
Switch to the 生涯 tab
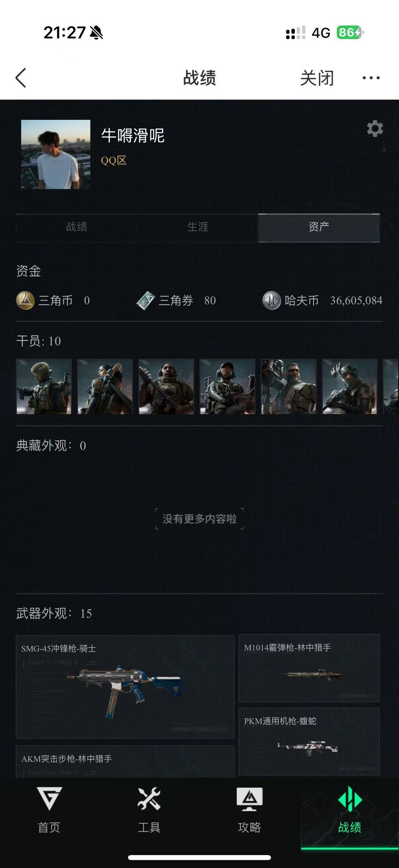click(x=198, y=227)
